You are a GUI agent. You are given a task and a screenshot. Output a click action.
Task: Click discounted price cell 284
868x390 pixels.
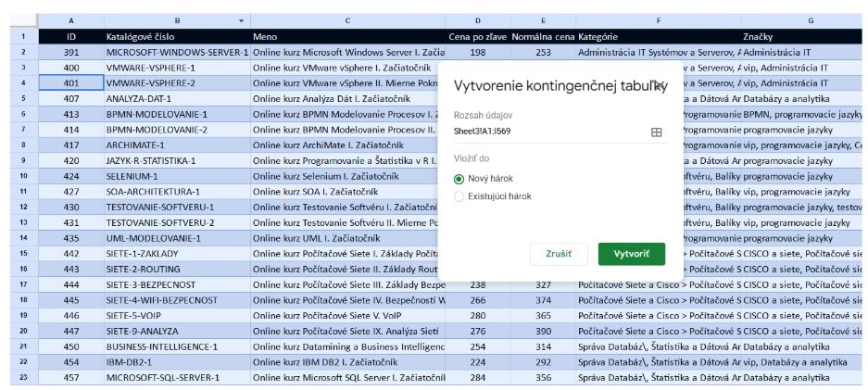coord(478,378)
